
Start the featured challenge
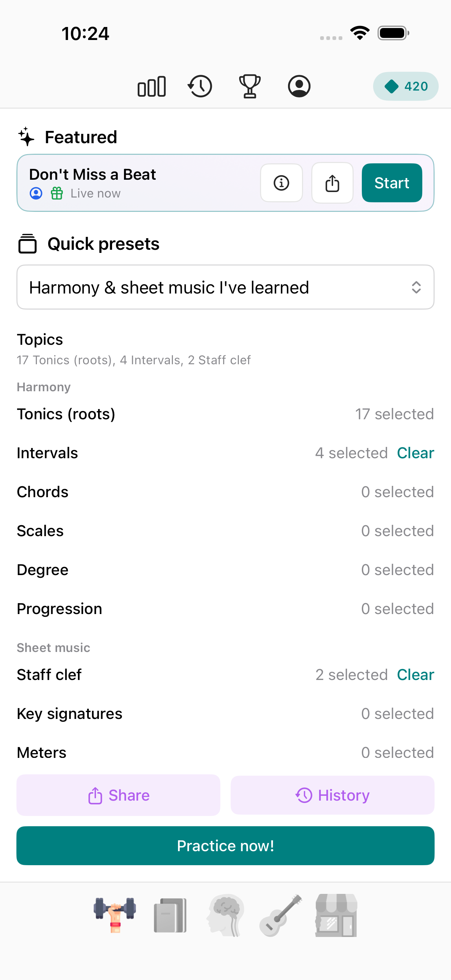coord(392,183)
